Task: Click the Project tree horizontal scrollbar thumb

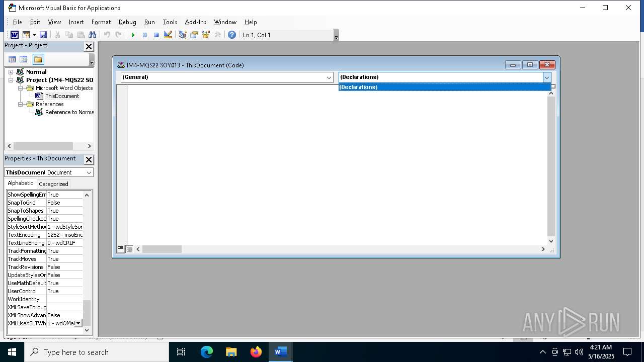Action: 43,146
